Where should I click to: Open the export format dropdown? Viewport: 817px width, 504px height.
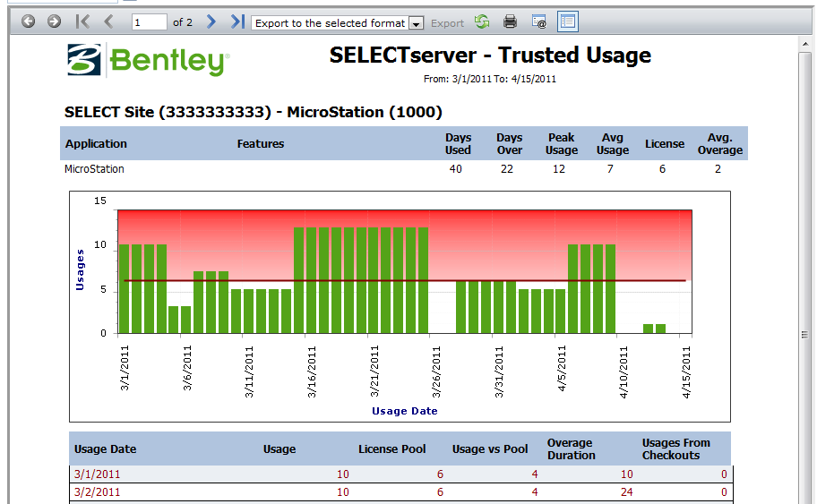[x=337, y=23]
